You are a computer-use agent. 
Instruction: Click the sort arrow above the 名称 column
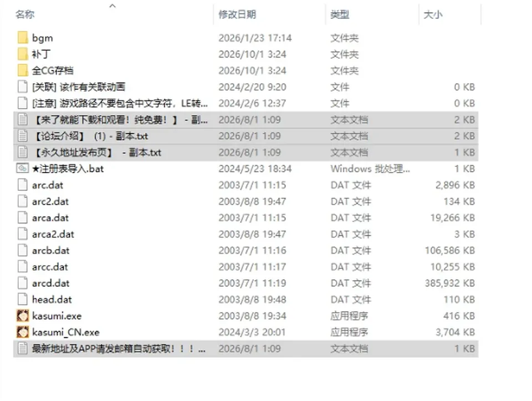coord(112,6)
